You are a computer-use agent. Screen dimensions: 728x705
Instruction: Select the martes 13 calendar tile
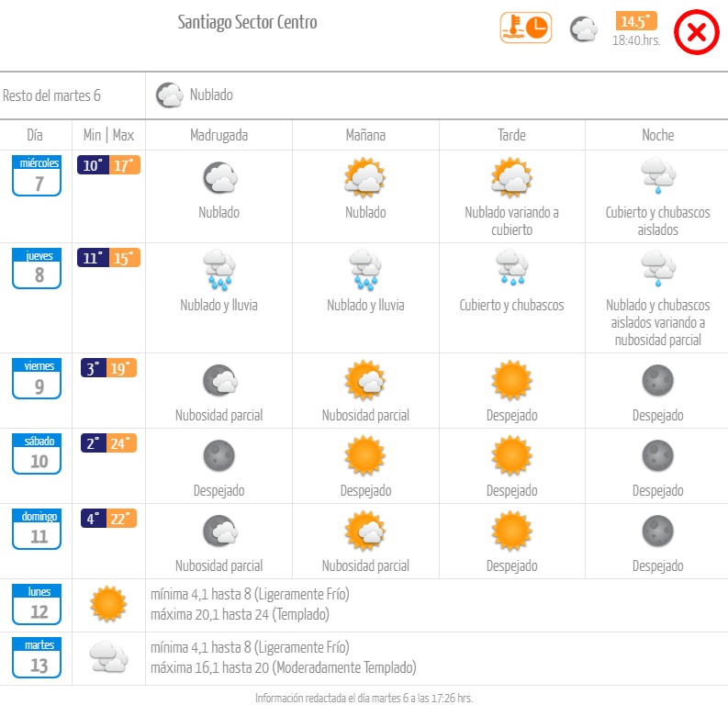[x=37, y=657]
